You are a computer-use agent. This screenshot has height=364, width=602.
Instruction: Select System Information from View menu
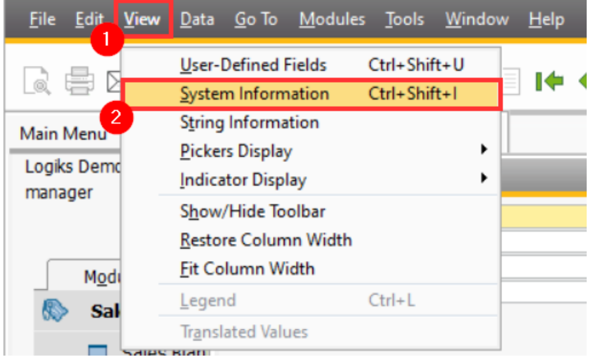pyautogui.click(x=254, y=94)
